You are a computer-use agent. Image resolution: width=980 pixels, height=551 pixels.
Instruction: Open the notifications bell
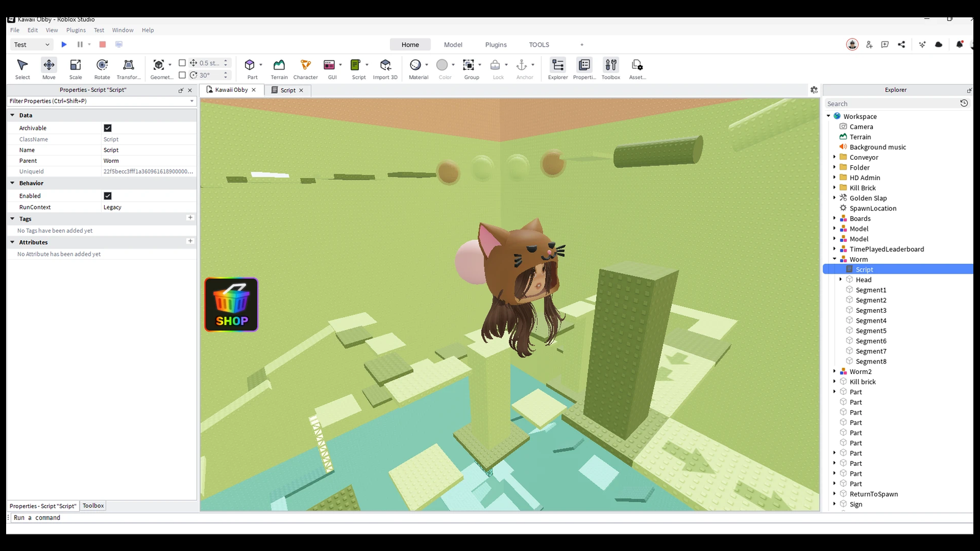click(960, 44)
